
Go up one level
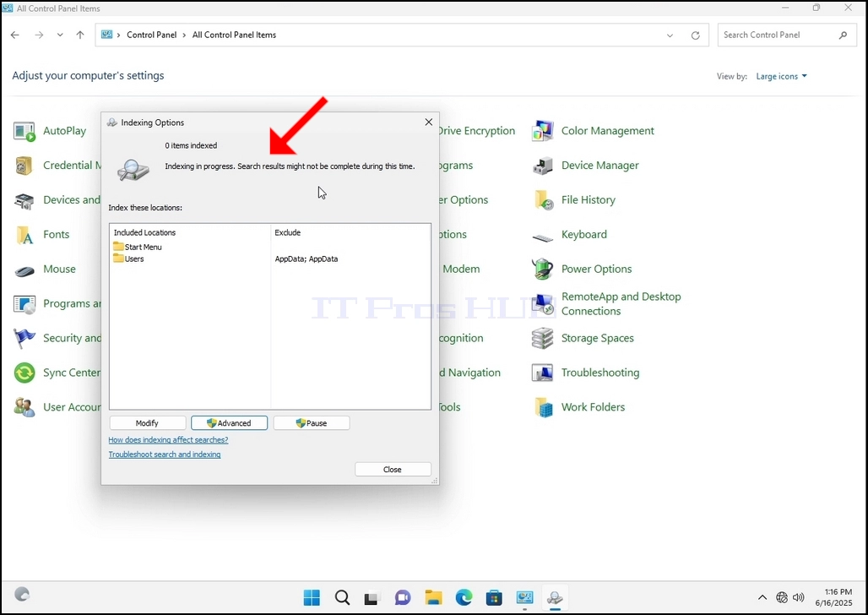point(80,35)
